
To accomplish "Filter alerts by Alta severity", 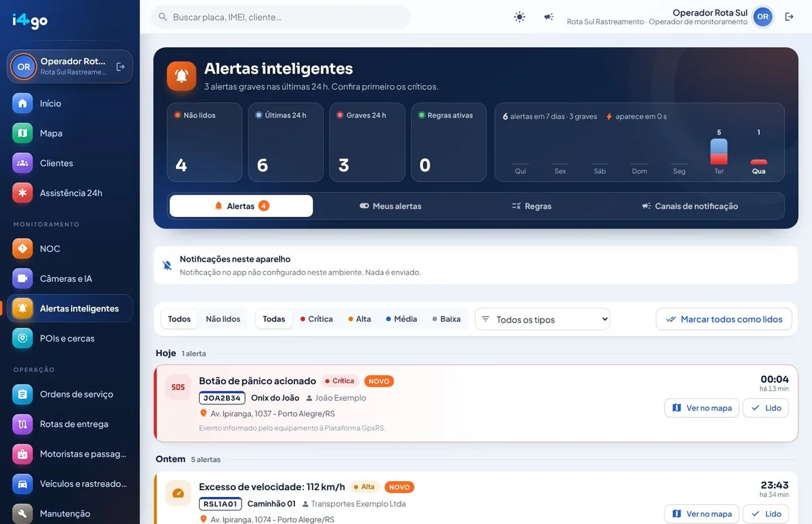I will click(359, 319).
